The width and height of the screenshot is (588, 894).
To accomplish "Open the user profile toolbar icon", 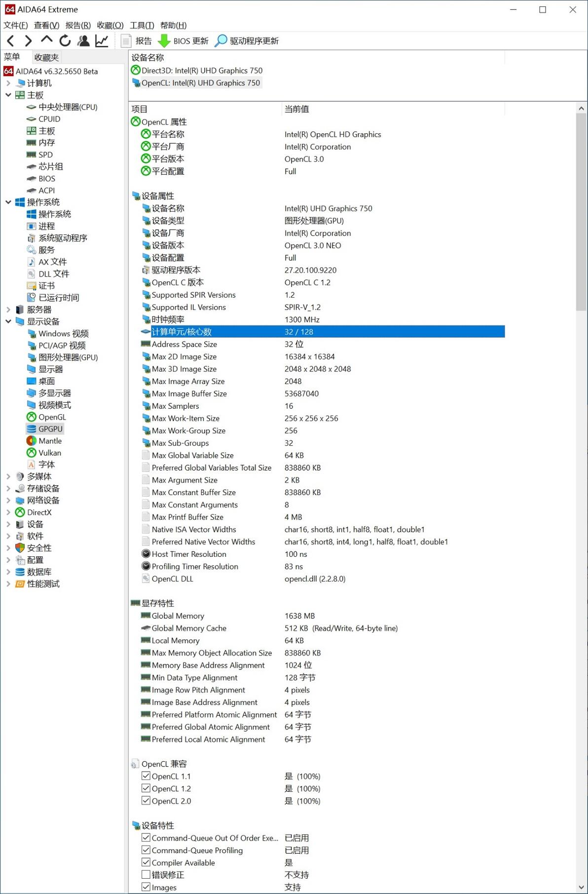I will coord(83,41).
